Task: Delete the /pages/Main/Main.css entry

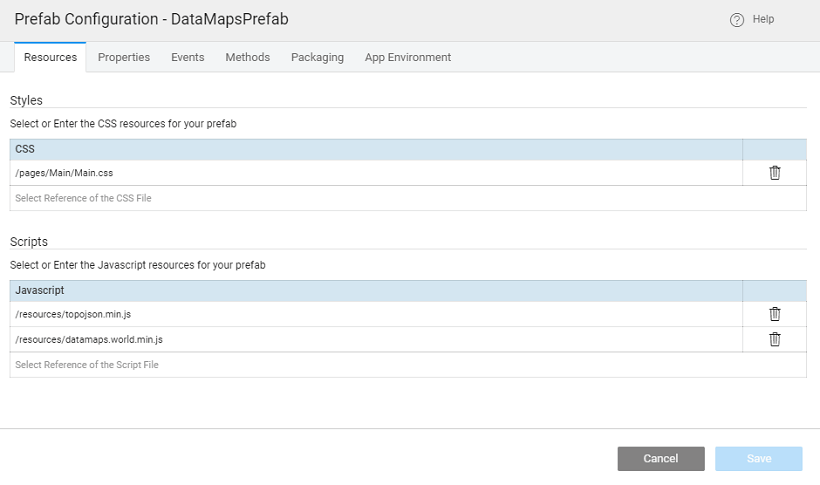Action: (774, 173)
